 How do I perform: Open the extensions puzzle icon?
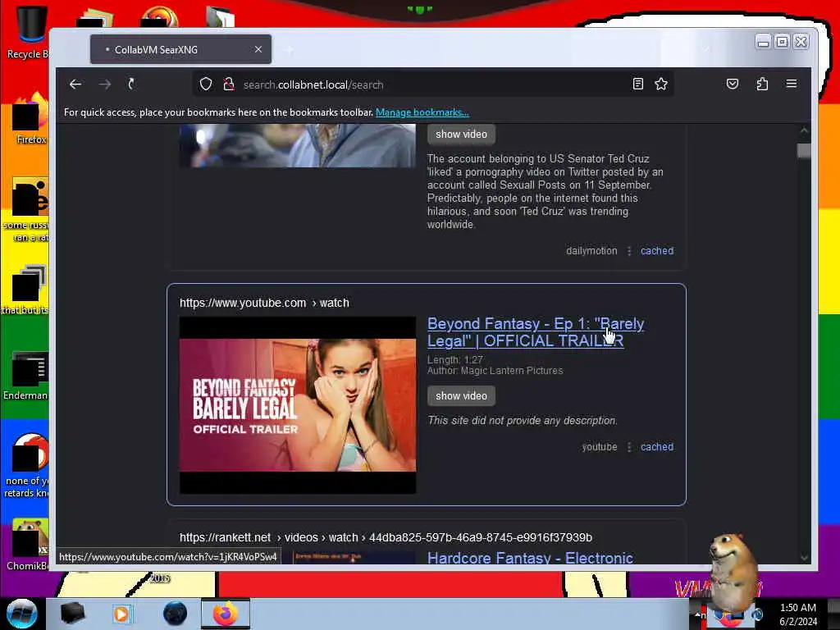(x=762, y=84)
